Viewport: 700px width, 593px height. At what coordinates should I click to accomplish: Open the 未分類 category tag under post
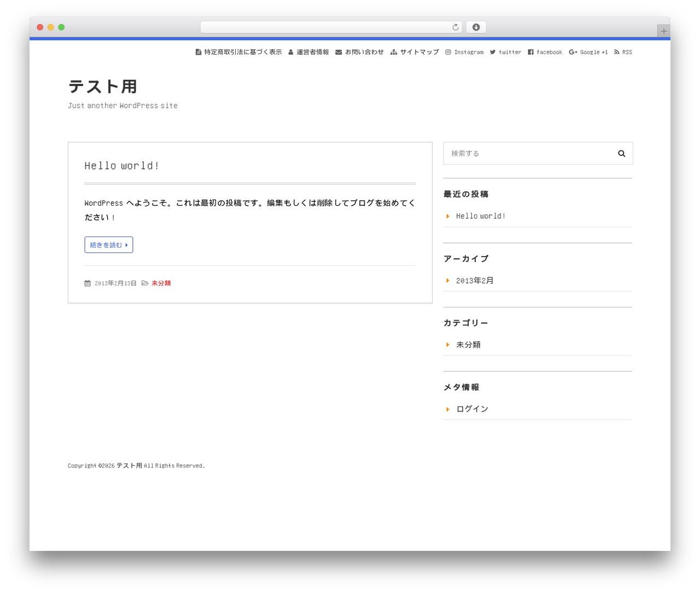pos(161,283)
